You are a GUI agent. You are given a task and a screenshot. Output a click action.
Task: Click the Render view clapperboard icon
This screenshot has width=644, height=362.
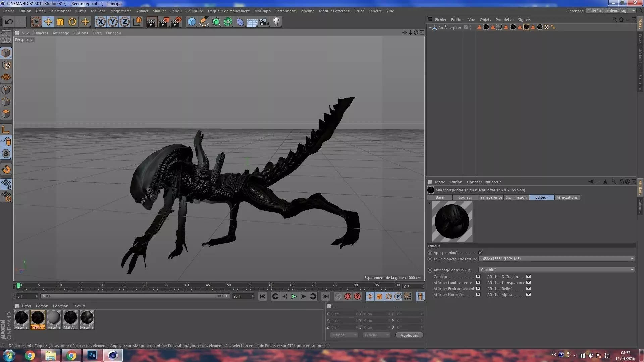pyautogui.click(x=152, y=22)
